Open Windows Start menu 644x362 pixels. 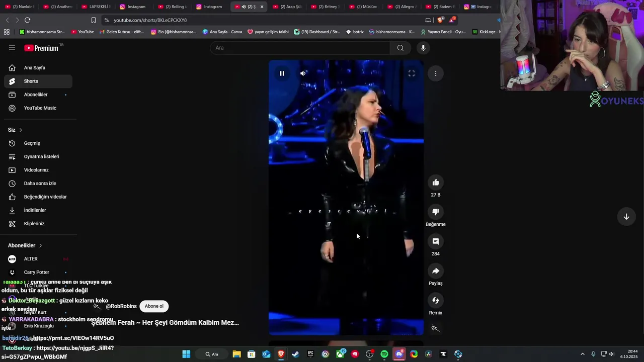(186, 354)
